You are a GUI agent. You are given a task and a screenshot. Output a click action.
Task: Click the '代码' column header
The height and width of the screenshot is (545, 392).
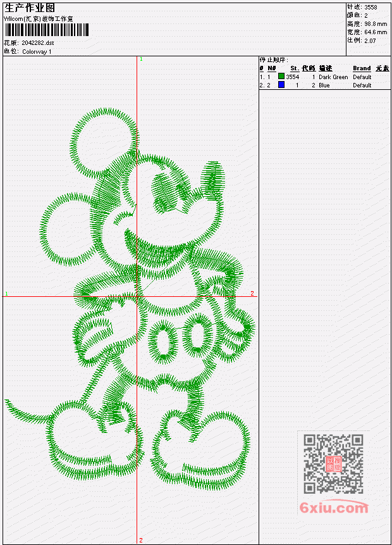(309, 68)
